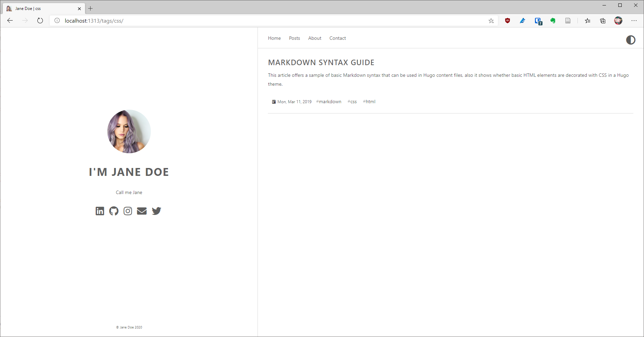The width and height of the screenshot is (644, 337).
Task: Maximize the browser window
Action: pos(620,5)
